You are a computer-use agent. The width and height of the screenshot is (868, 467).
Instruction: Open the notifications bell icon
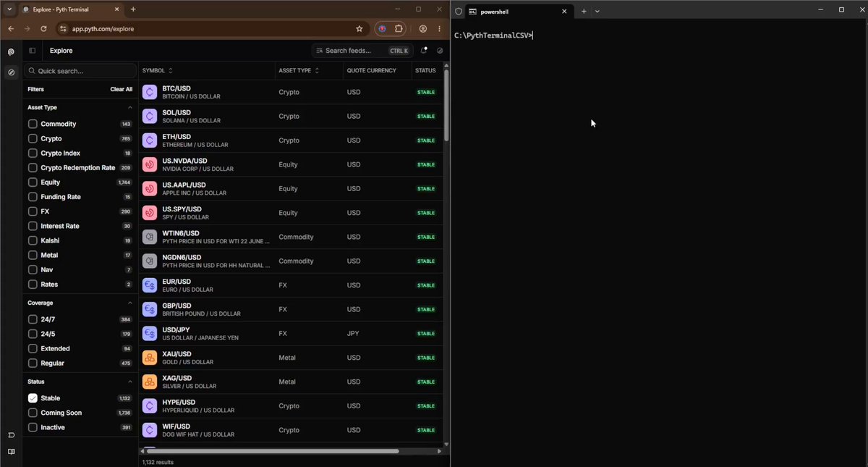(424, 51)
